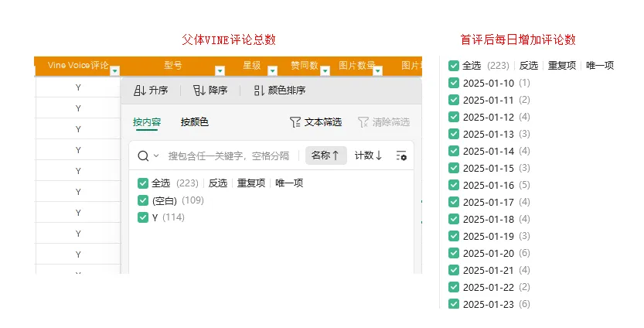Screen dimensions: 644x328
Task: Open the 型号 column filter dropdown
Action: coord(220,70)
